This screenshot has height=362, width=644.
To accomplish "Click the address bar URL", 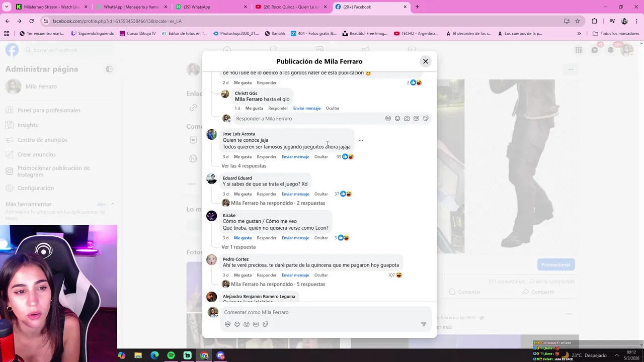I will coord(117,21).
